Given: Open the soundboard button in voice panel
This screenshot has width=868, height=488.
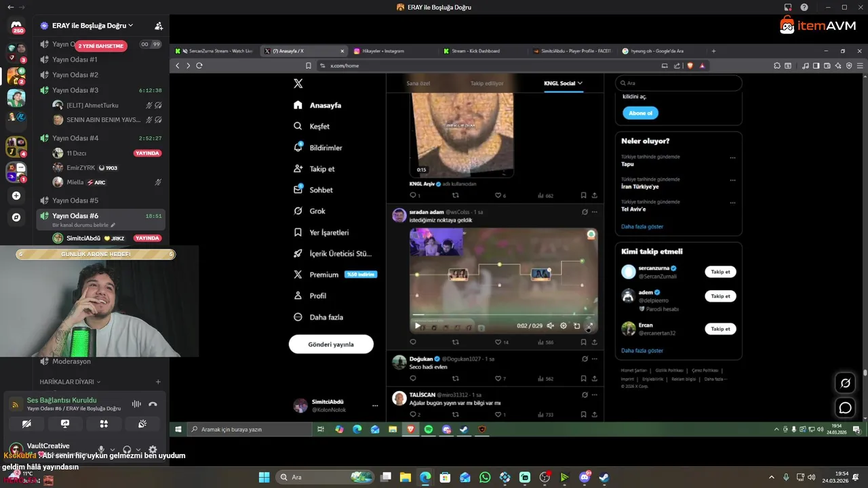Looking at the screenshot, I should (x=142, y=424).
